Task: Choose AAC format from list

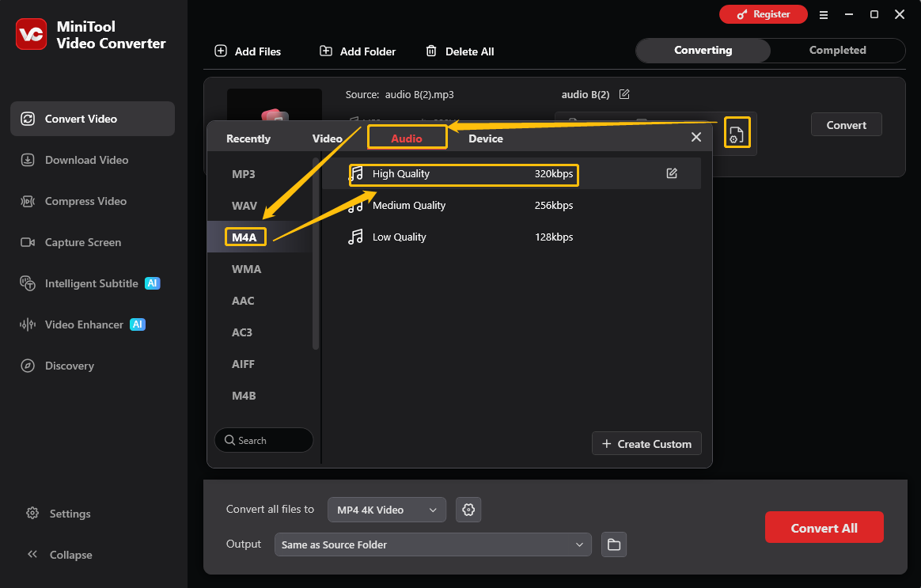Action: [260, 301]
